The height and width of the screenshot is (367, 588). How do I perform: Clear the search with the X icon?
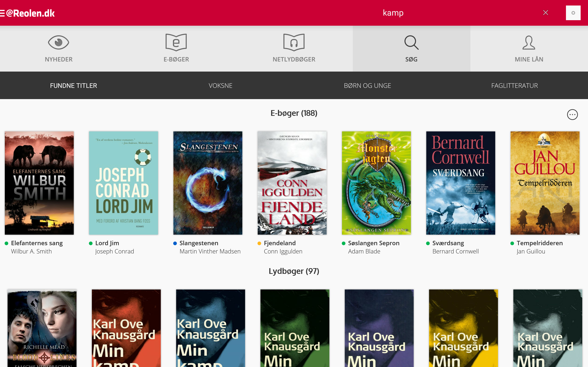[x=546, y=13]
